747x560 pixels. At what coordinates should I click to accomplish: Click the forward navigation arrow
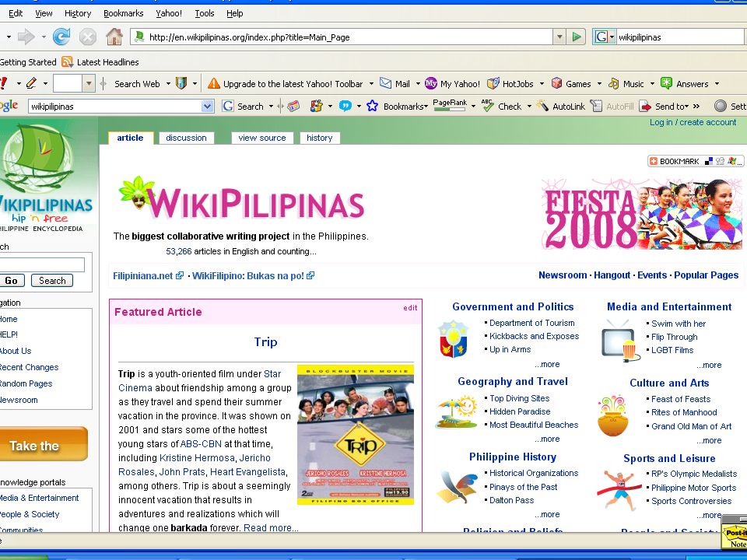tap(26, 37)
